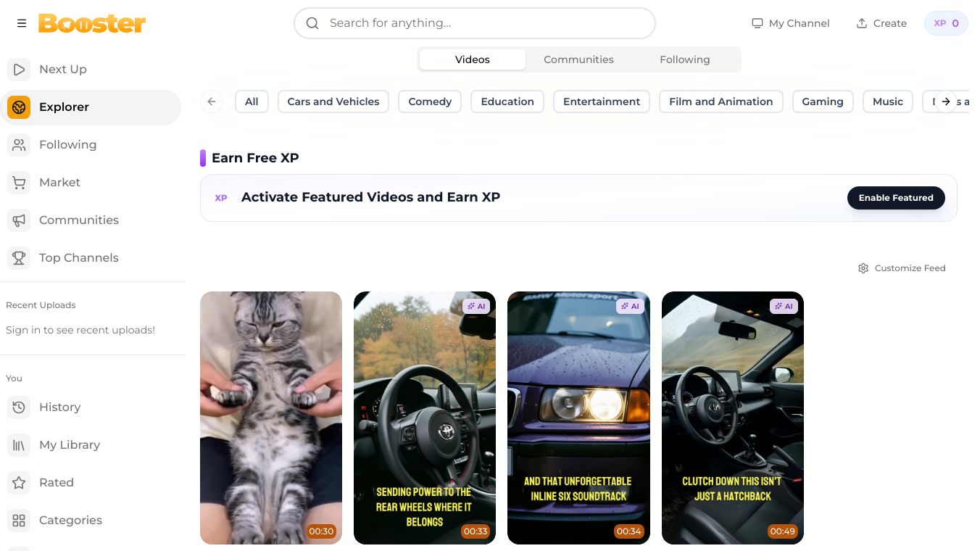
Task: Click Sign in to see recent uploads text
Action: click(x=80, y=330)
